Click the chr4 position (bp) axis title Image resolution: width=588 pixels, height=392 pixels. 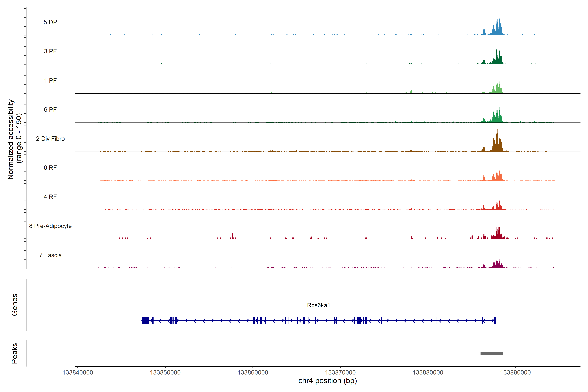tap(327, 381)
